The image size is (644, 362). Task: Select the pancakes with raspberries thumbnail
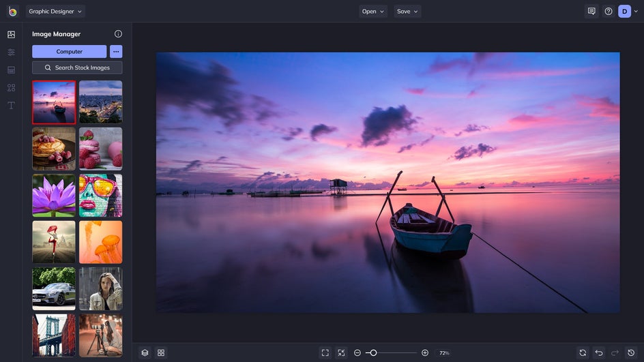[54, 149]
